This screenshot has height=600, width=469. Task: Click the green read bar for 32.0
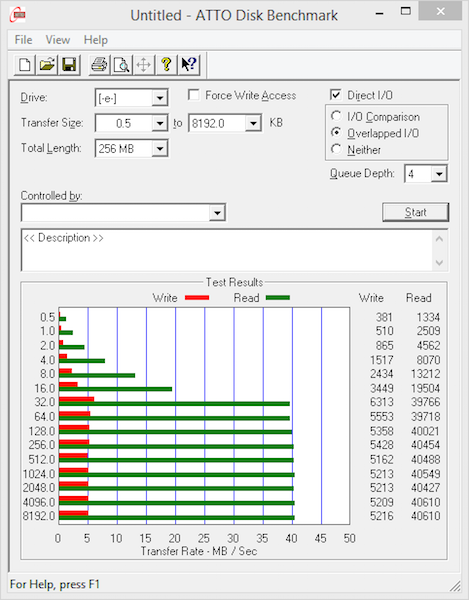tap(174, 404)
